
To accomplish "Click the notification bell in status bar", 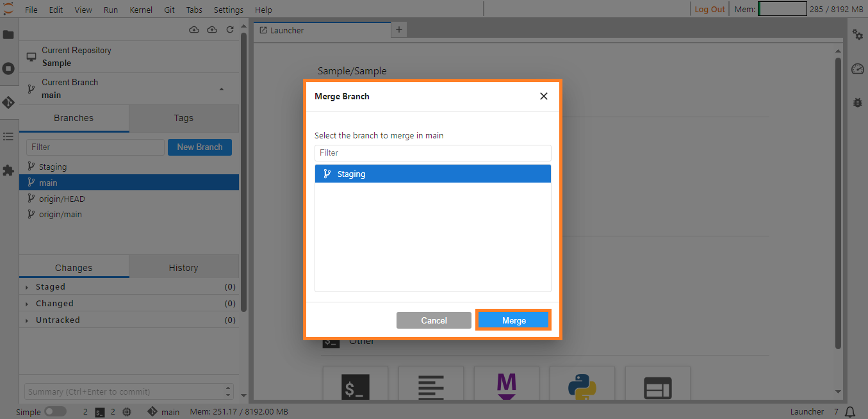I will pos(850,412).
